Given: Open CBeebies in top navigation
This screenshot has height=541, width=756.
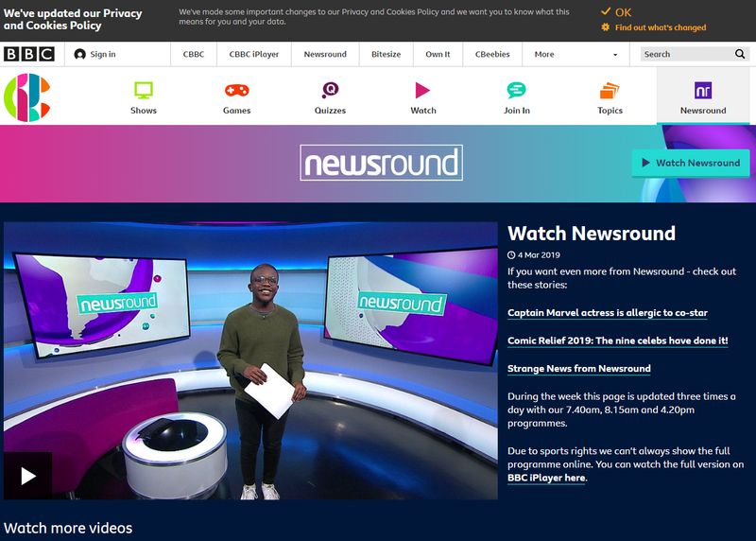Looking at the screenshot, I should [492, 54].
